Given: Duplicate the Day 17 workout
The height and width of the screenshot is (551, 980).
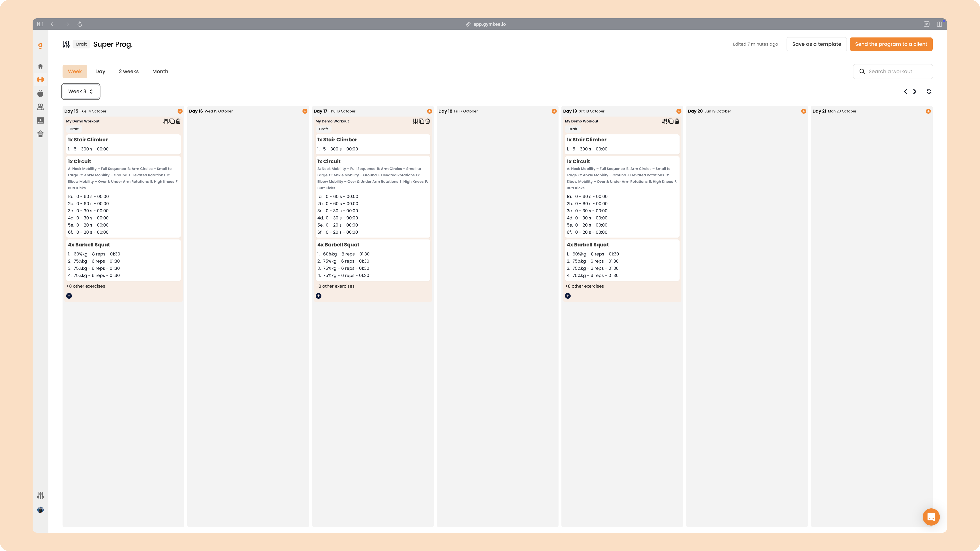Looking at the screenshot, I should 421,121.
